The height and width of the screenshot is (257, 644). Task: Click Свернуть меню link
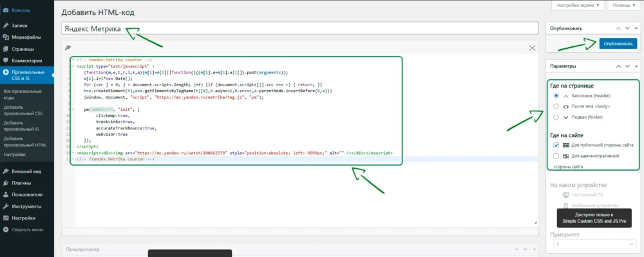tap(28, 229)
